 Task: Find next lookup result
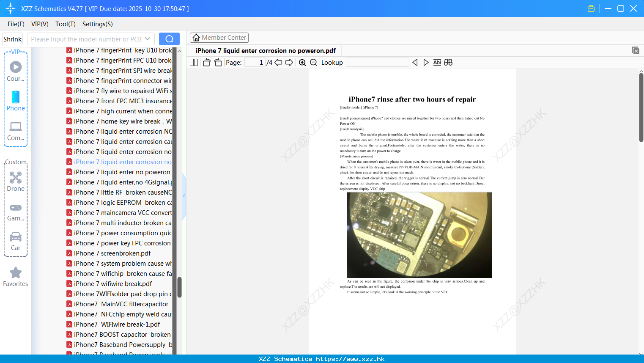click(x=426, y=63)
